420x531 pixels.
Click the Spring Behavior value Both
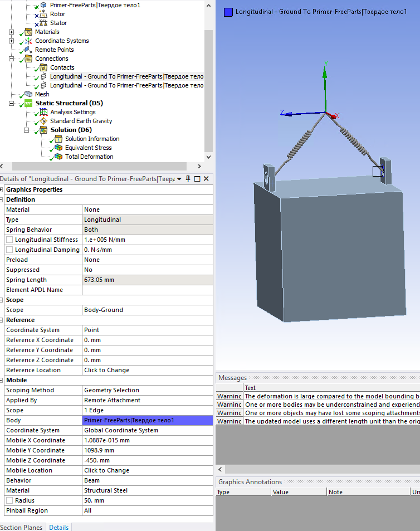click(148, 230)
